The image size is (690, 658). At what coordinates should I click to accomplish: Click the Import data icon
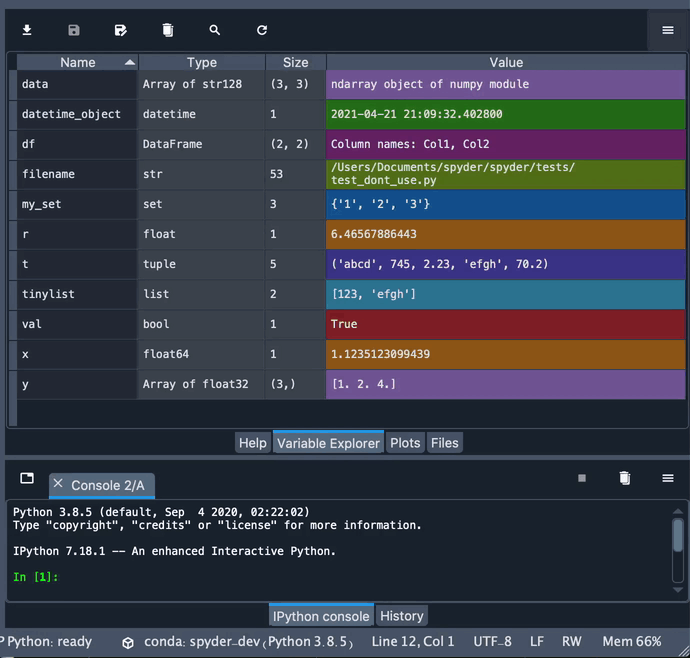[27, 30]
